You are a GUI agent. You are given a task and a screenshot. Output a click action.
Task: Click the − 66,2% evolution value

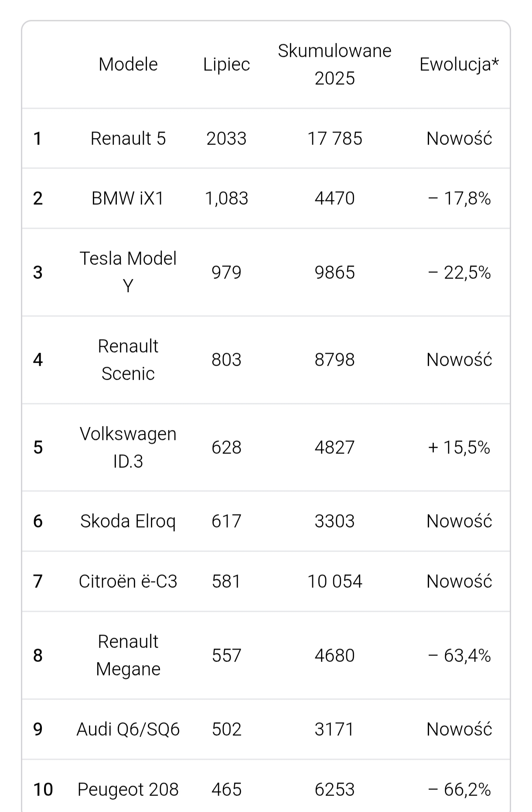coord(459,789)
